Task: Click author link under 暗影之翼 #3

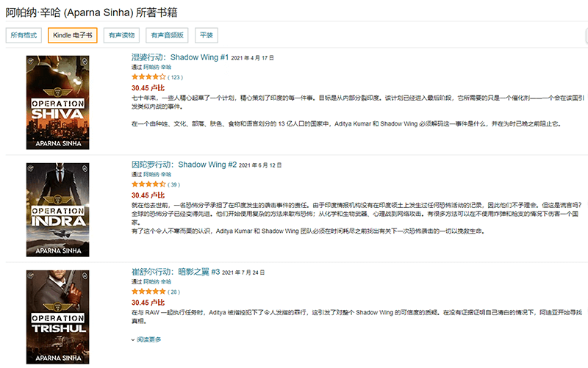Action: point(157,281)
